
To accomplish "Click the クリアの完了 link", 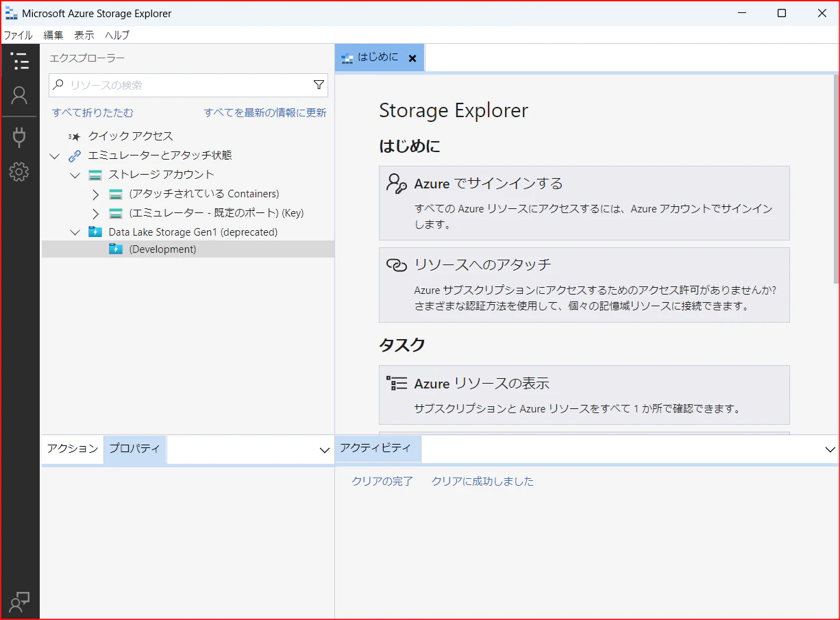I will [382, 482].
